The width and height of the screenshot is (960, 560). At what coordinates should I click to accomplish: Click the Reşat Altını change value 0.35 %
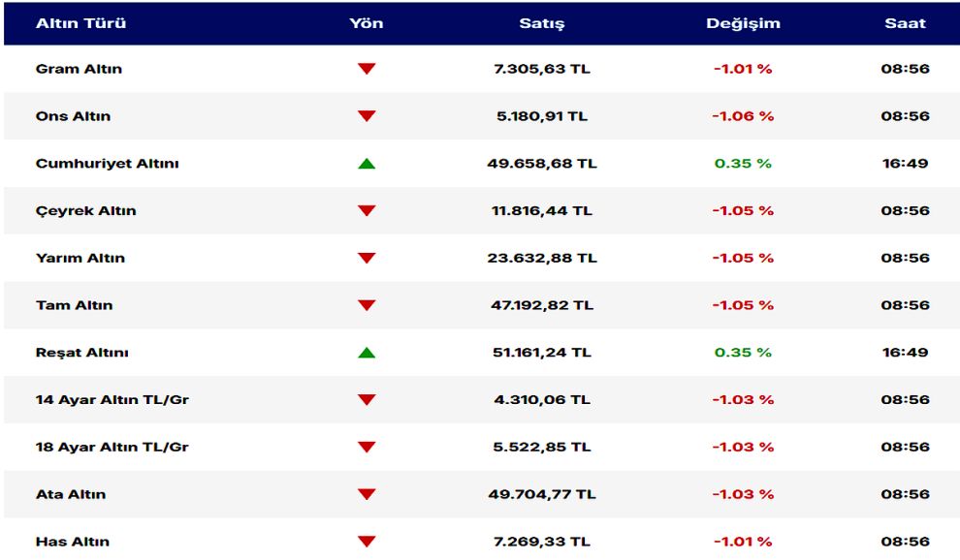click(743, 353)
